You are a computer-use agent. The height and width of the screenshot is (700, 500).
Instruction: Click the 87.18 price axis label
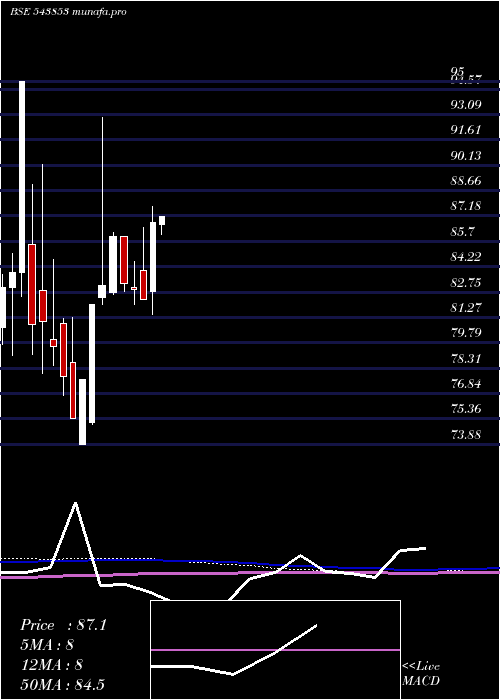click(x=466, y=206)
